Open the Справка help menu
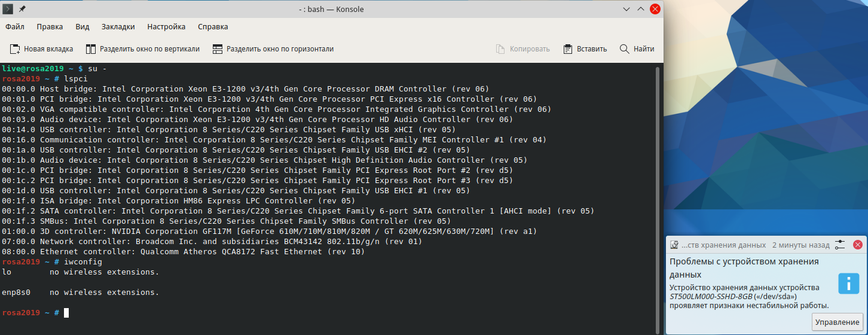868x335 pixels. point(213,27)
